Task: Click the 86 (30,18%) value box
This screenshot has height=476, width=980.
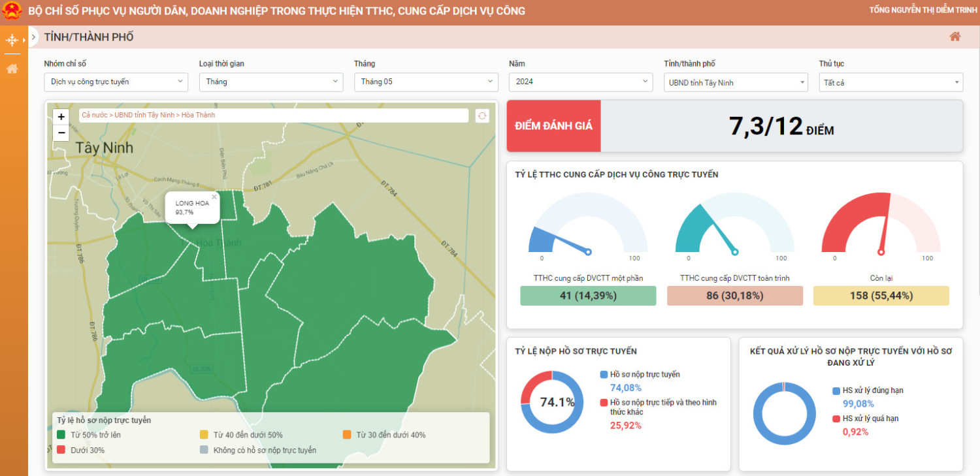Action: click(735, 296)
